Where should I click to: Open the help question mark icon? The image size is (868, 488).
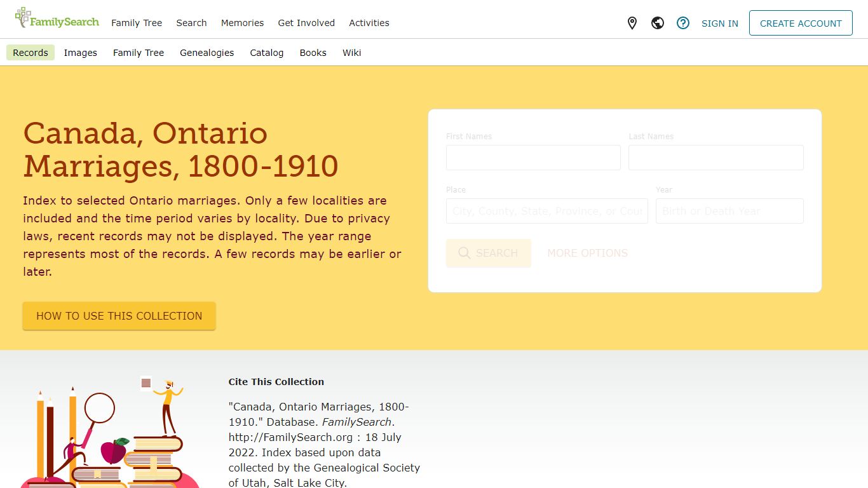(683, 24)
